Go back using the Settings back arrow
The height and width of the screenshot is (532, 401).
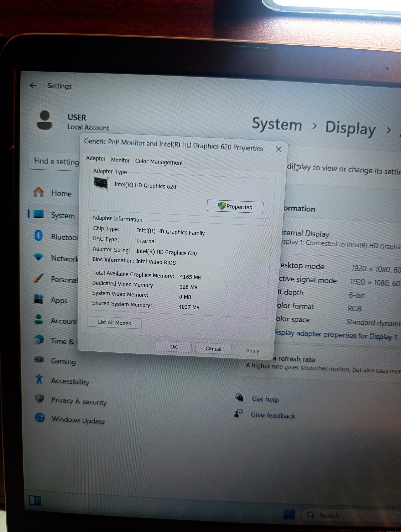coord(33,85)
